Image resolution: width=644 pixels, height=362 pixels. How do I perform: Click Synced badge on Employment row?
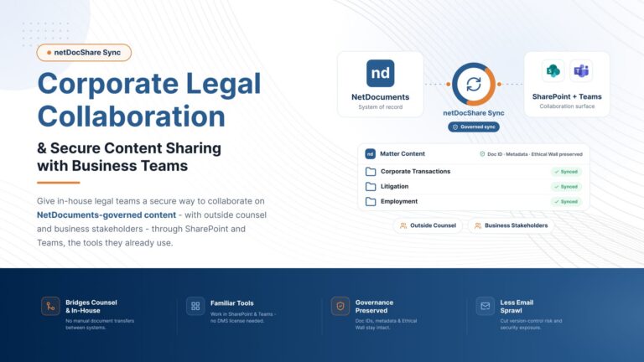pos(566,201)
